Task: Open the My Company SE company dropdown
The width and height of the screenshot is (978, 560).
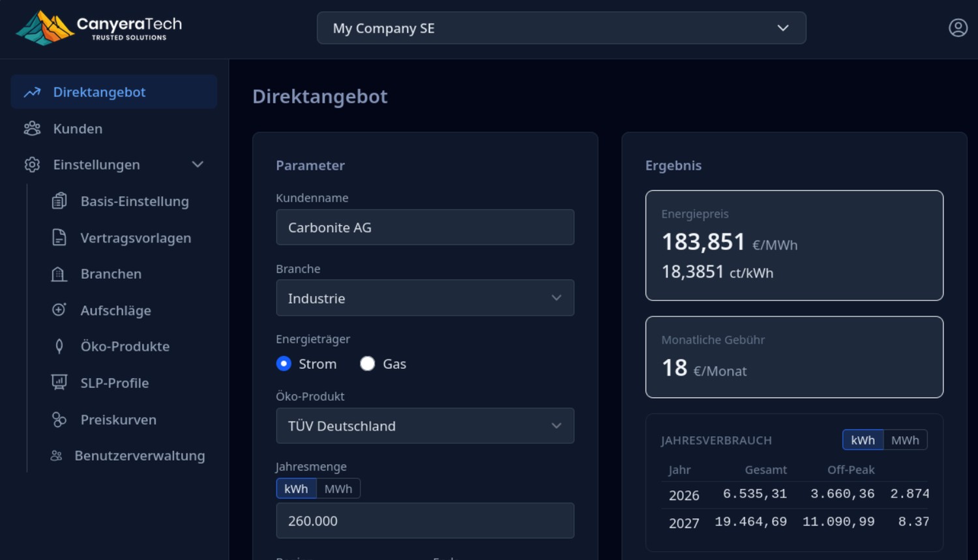Action: 561,28
